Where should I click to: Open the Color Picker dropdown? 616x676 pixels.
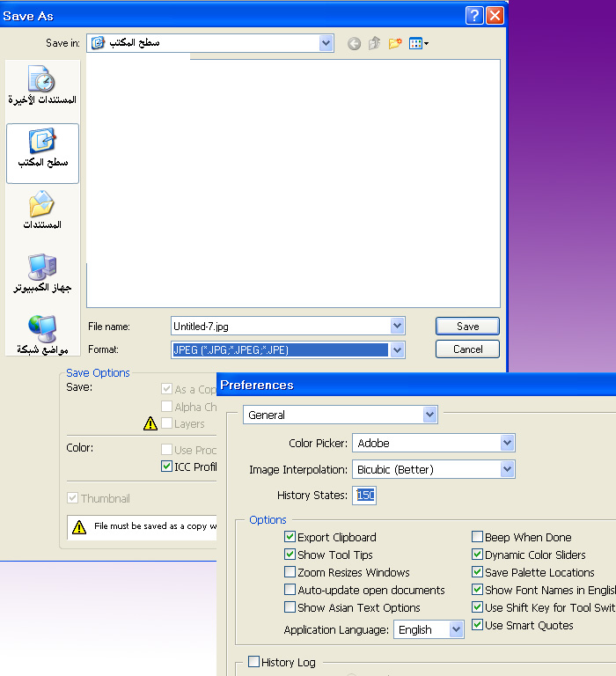click(x=506, y=443)
